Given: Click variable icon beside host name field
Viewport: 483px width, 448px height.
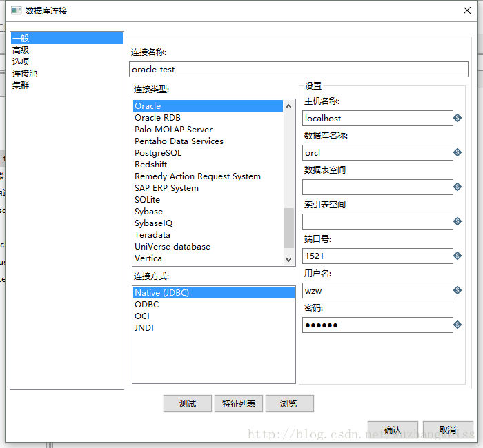Looking at the screenshot, I should (457, 118).
